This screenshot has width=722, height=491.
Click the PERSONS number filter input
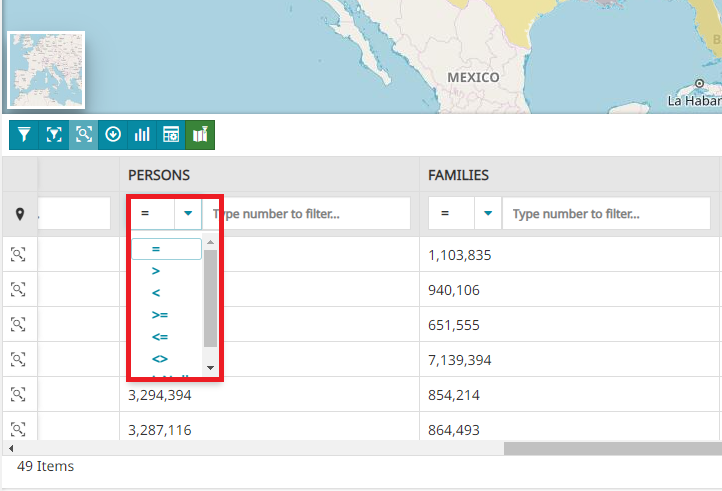click(306, 214)
